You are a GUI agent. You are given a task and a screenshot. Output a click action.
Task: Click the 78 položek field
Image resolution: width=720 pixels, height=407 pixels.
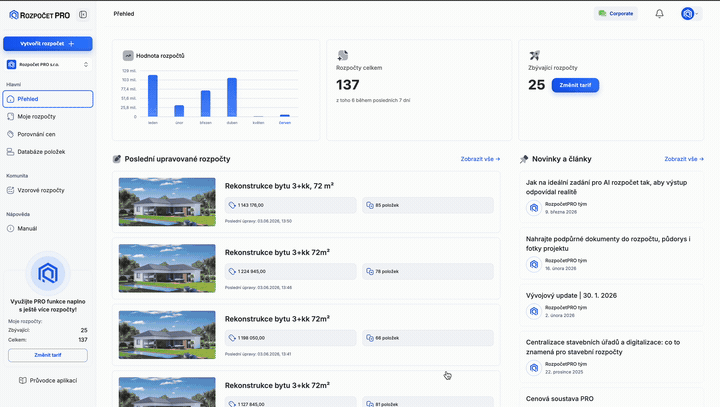[428, 271]
